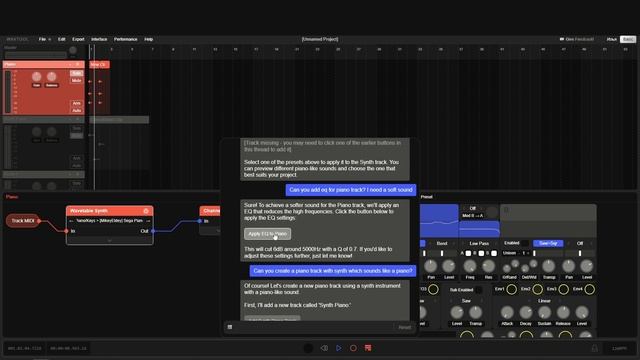Click the Transp knob beside Det/Wid
The height and width of the screenshot is (360, 640).
549,266
